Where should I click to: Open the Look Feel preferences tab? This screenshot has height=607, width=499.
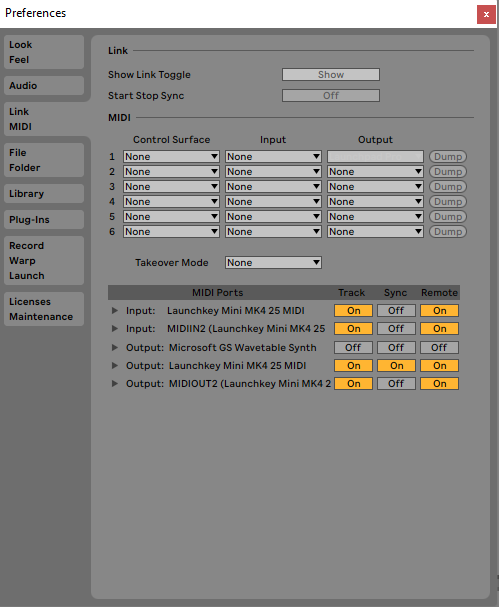click(44, 52)
